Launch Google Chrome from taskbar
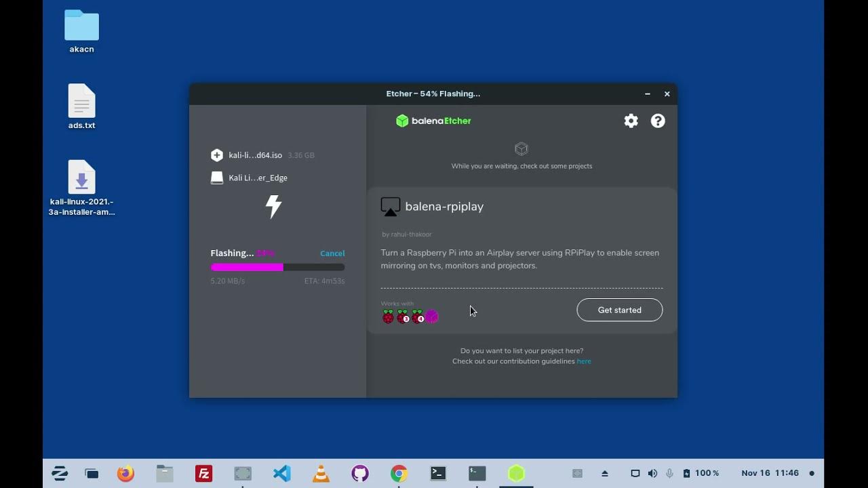This screenshot has width=868, height=488. tap(399, 473)
